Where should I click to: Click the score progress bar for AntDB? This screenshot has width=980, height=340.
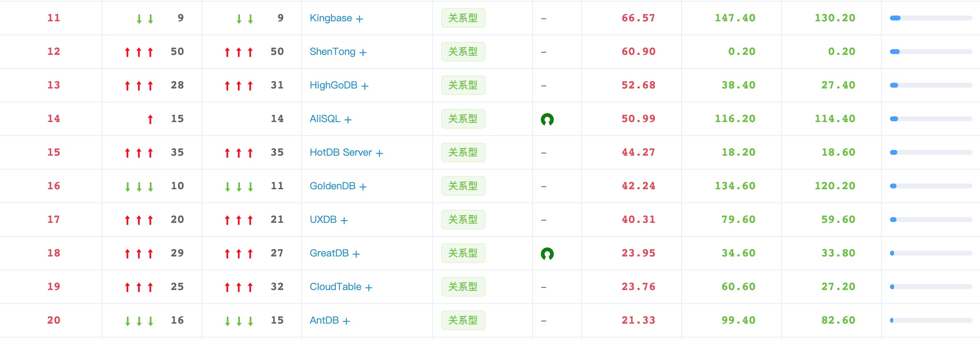tap(931, 320)
